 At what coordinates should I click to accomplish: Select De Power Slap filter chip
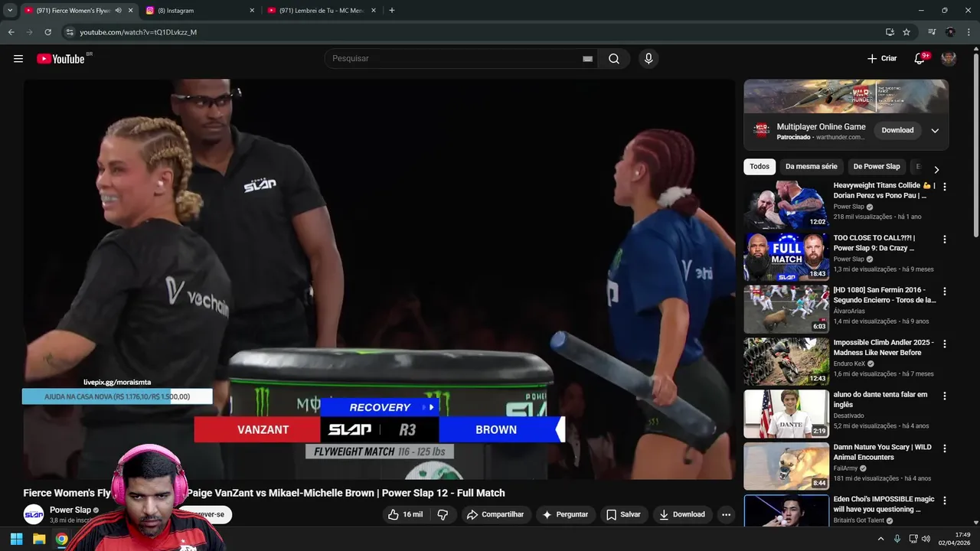click(877, 167)
